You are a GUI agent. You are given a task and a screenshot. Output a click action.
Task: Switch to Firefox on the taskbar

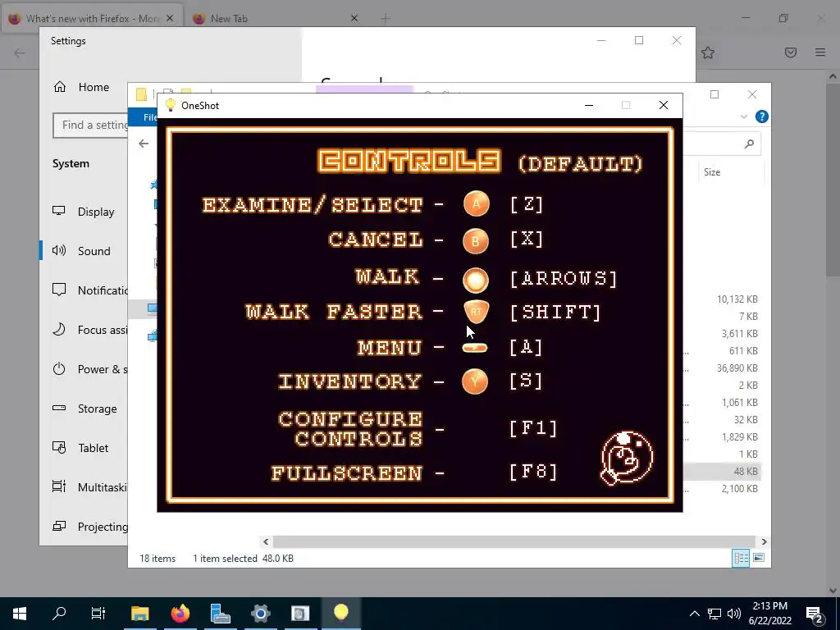pyautogui.click(x=180, y=614)
